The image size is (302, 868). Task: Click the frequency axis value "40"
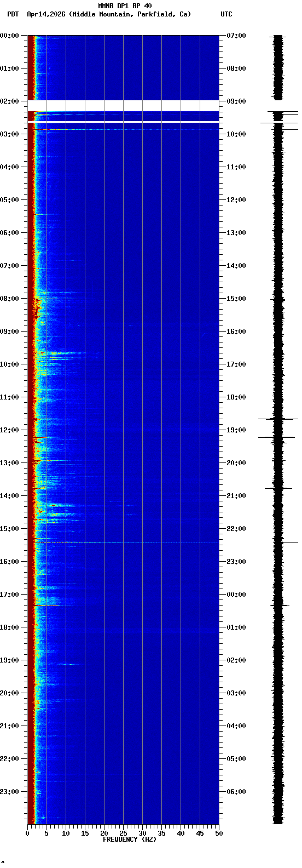(x=181, y=833)
